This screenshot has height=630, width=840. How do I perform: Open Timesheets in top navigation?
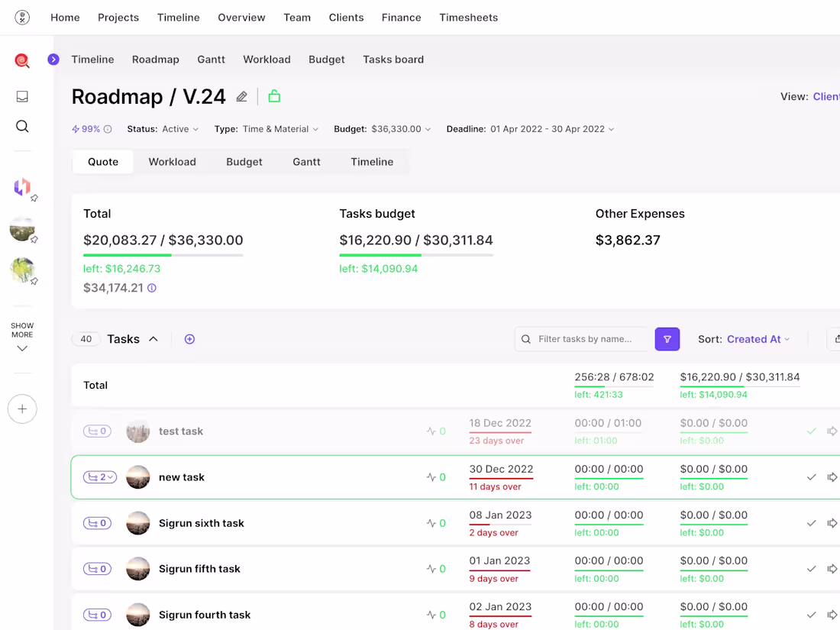click(468, 18)
